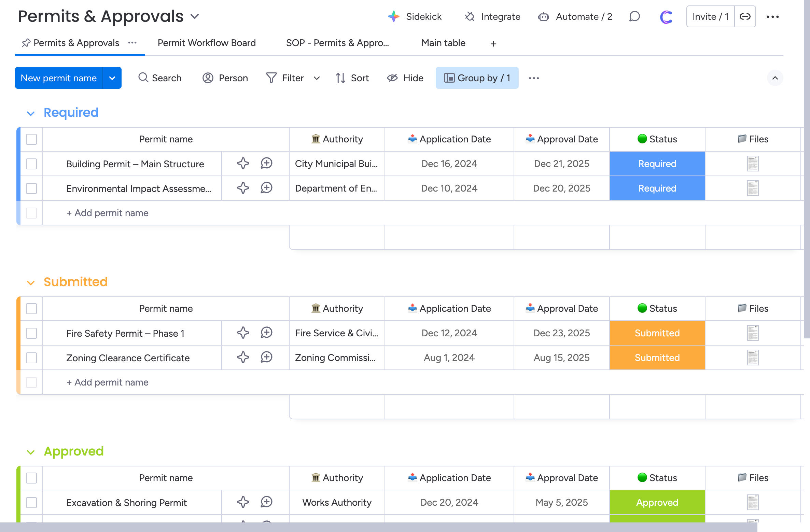Click the Hide columns eye icon
The image size is (810, 532).
(392, 78)
